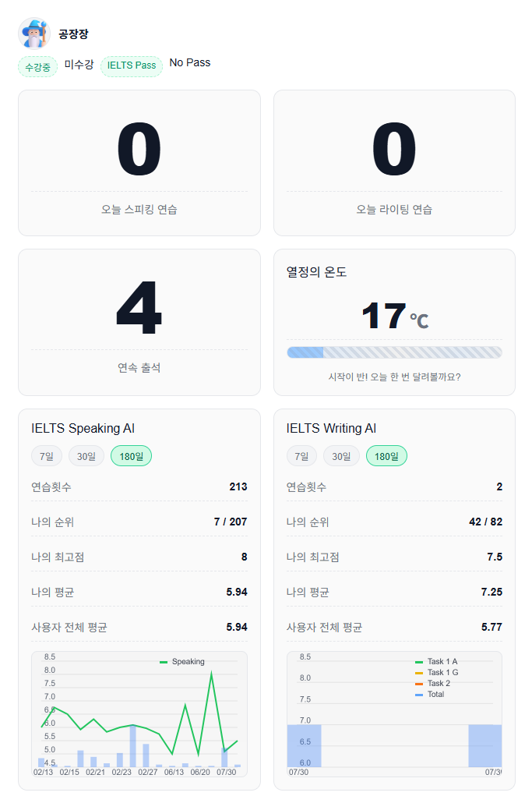Select 7일 period in Writing AI
This screenshot has height=796, width=532.
pyautogui.click(x=301, y=456)
